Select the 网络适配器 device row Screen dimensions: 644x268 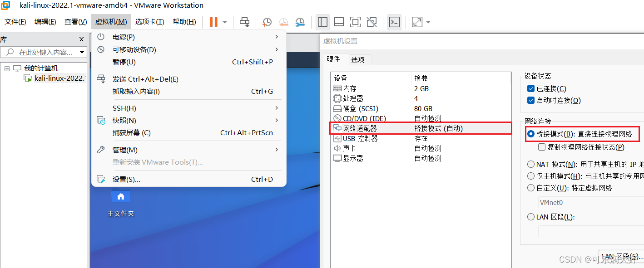422,128
